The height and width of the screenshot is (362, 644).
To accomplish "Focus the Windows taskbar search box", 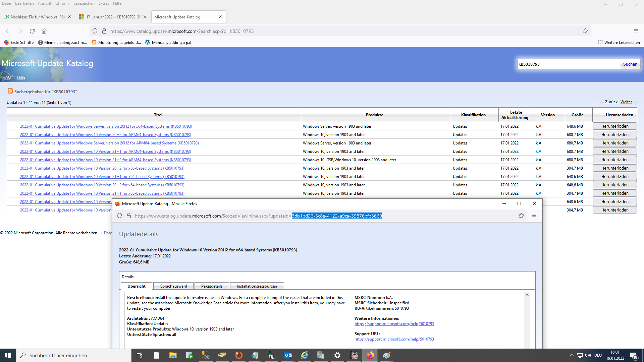I will point(74,355).
